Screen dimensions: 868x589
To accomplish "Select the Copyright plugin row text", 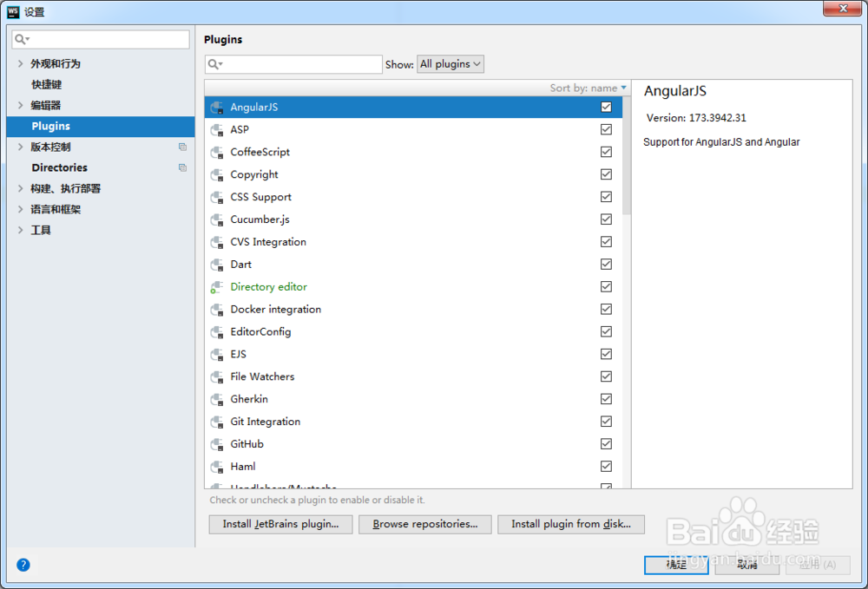I will coord(254,174).
